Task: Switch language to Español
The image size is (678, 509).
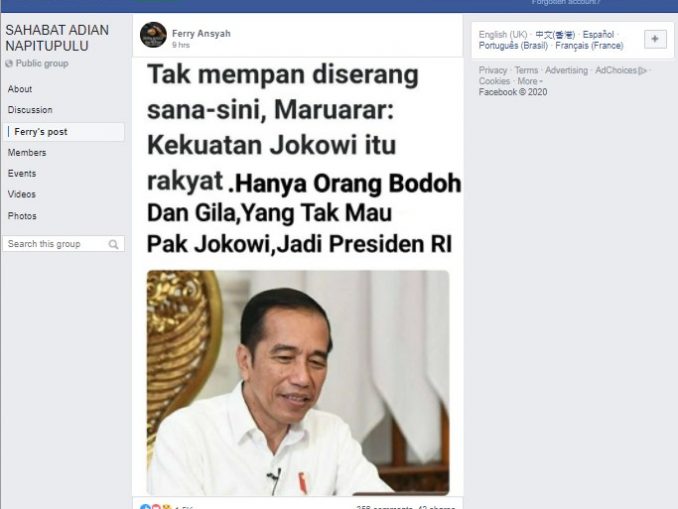Action: click(x=598, y=34)
